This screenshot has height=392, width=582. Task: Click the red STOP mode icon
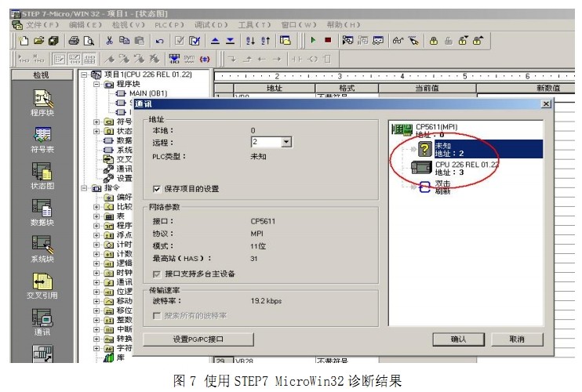pos(328,40)
